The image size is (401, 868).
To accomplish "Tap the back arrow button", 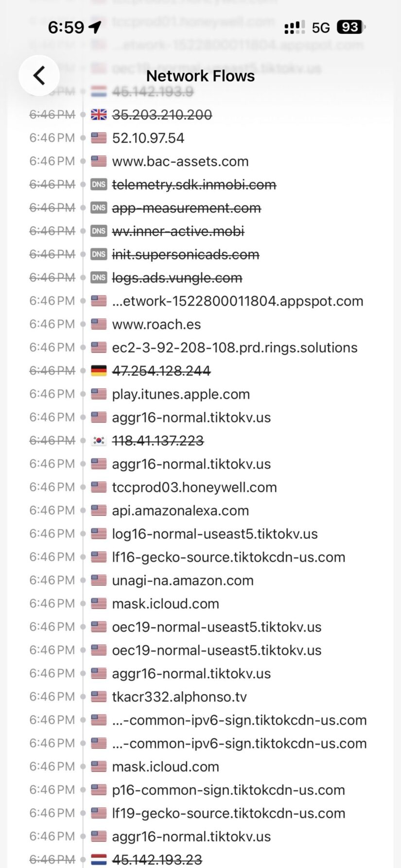I will pyautogui.click(x=39, y=76).
